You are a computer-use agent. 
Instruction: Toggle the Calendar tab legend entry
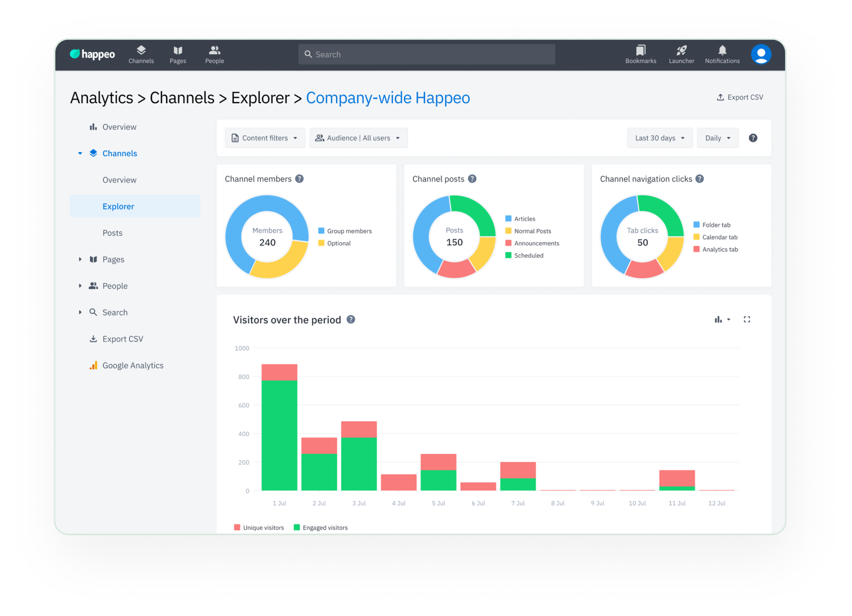pyautogui.click(x=715, y=237)
